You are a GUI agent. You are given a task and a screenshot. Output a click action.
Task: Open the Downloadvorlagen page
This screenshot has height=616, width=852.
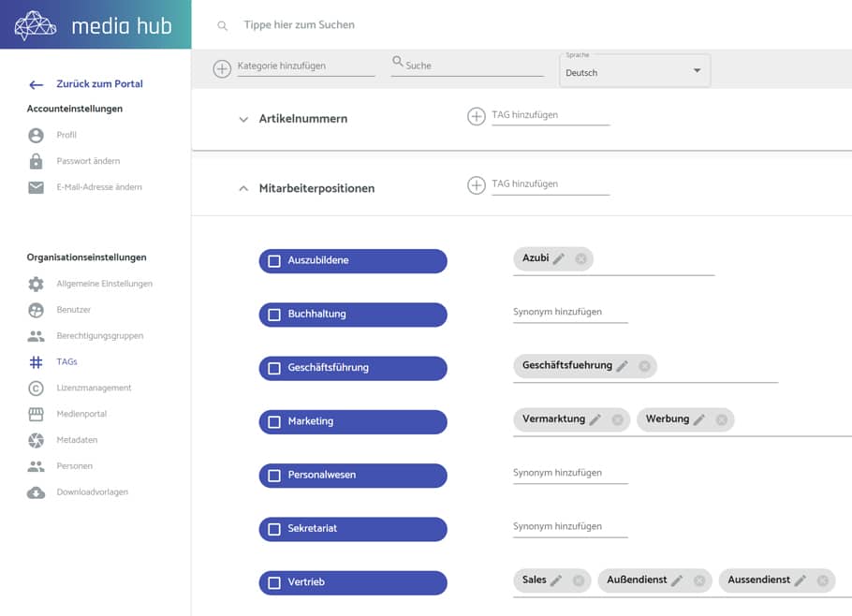click(92, 491)
